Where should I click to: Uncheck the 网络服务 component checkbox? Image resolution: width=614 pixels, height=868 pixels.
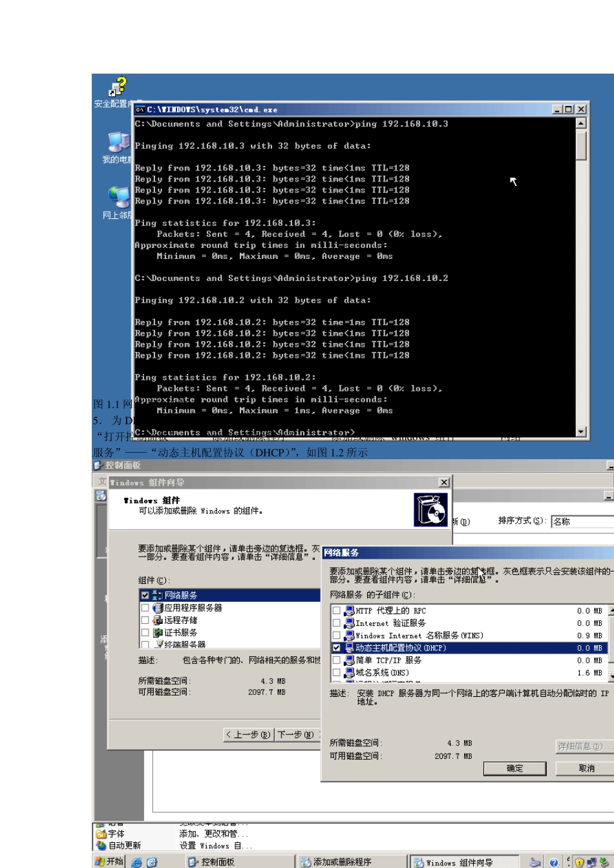(x=145, y=595)
